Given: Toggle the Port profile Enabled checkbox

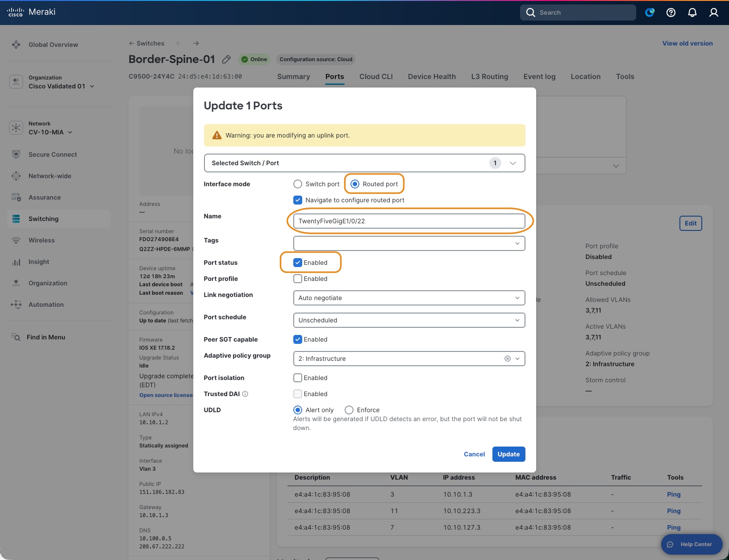Looking at the screenshot, I should pyautogui.click(x=298, y=279).
